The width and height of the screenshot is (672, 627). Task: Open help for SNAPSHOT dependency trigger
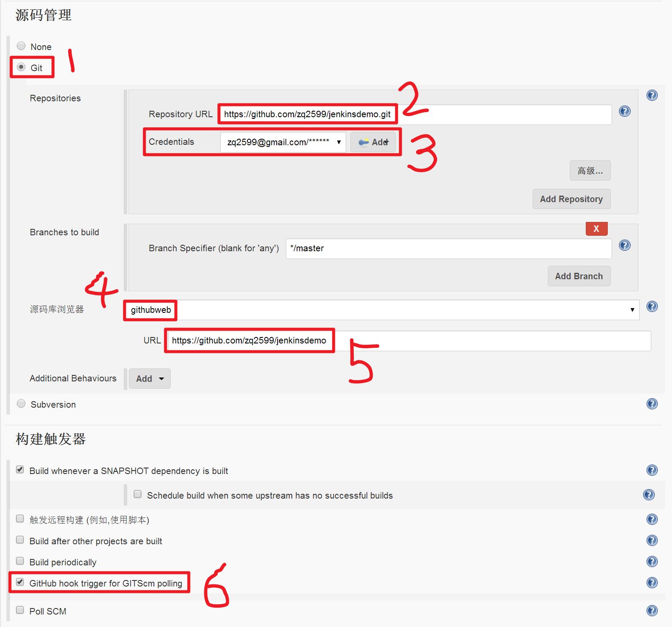[652, 470]
